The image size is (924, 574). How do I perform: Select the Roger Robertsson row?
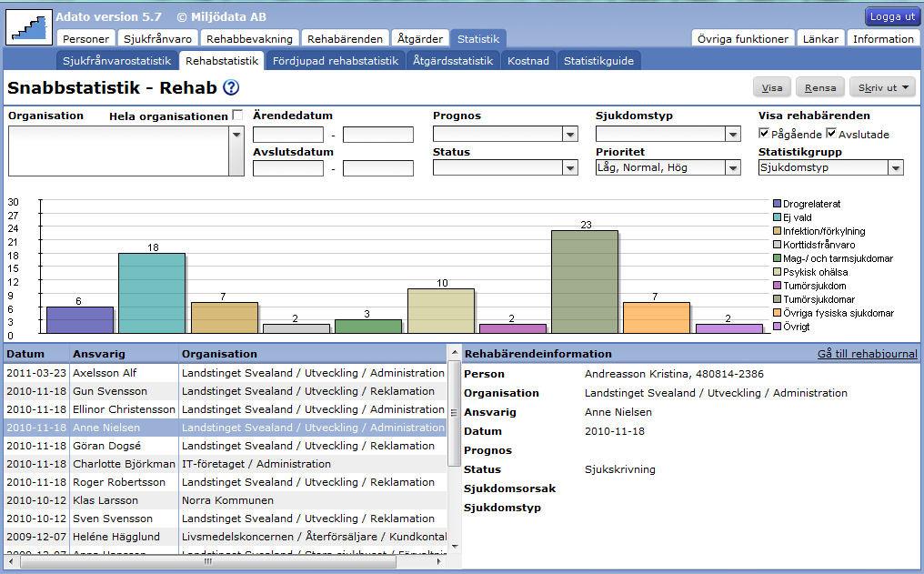tap(226, 483)
